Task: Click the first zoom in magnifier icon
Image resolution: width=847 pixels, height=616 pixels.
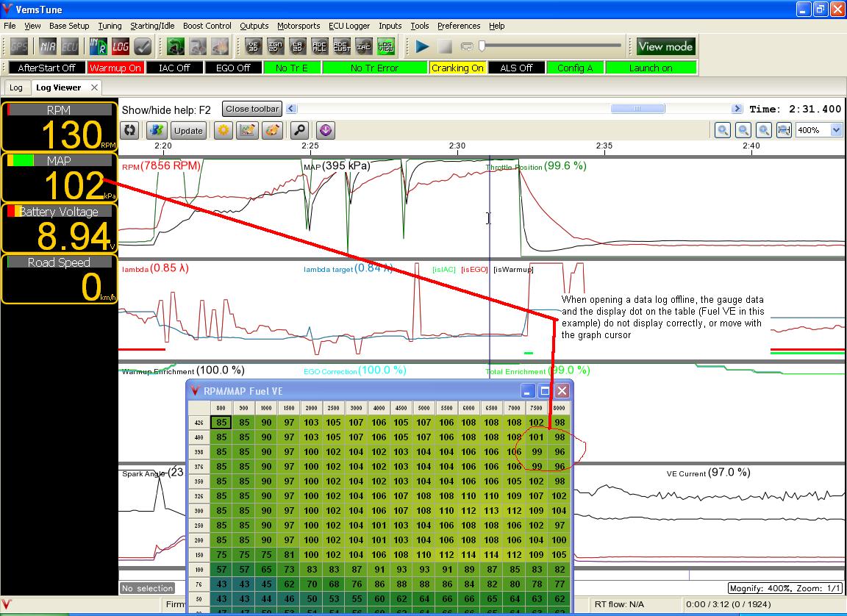Action: [x=723, y=130]
